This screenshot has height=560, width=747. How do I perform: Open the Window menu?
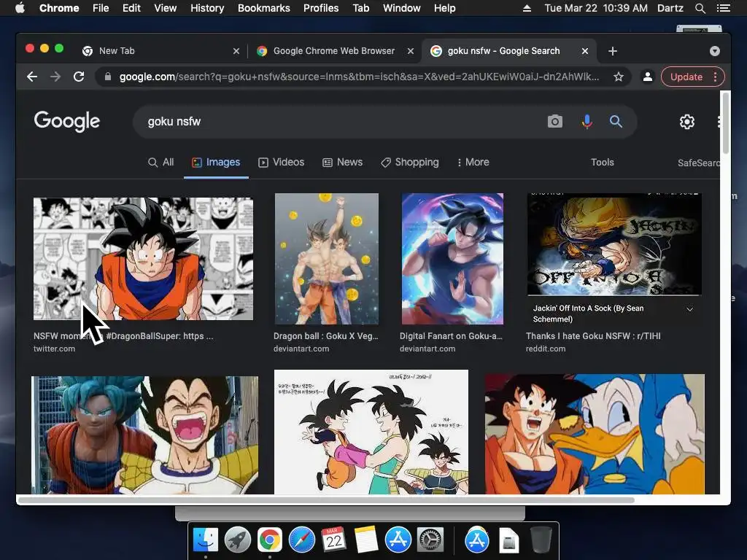coord(402,8)
